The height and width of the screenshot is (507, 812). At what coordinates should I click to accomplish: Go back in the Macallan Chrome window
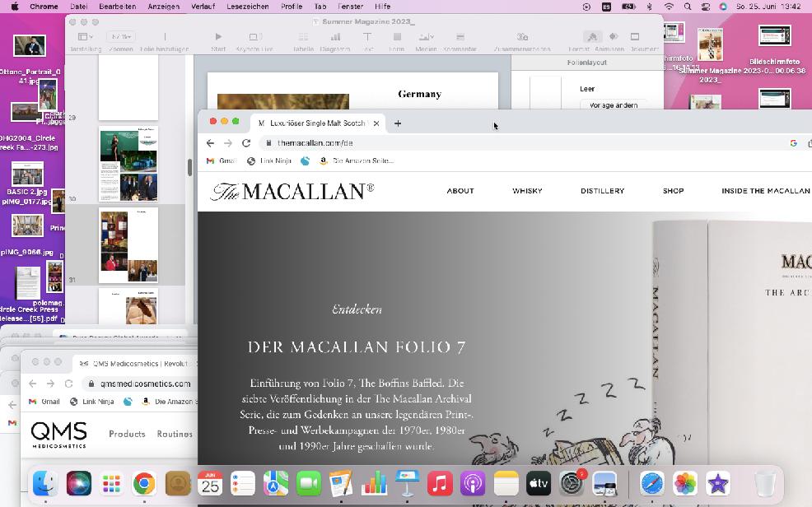pos(210,142)
